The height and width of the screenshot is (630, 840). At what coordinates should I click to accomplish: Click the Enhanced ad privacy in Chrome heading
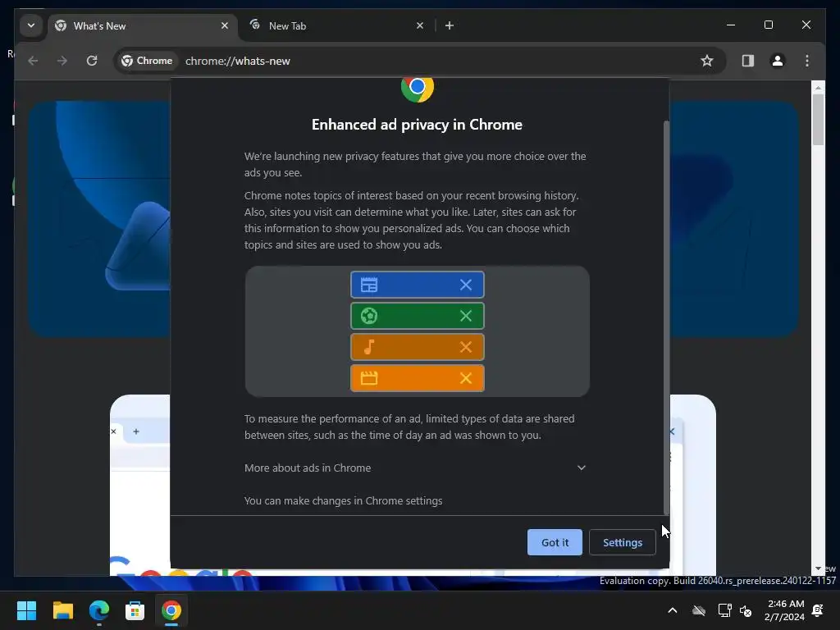point(417,125)
